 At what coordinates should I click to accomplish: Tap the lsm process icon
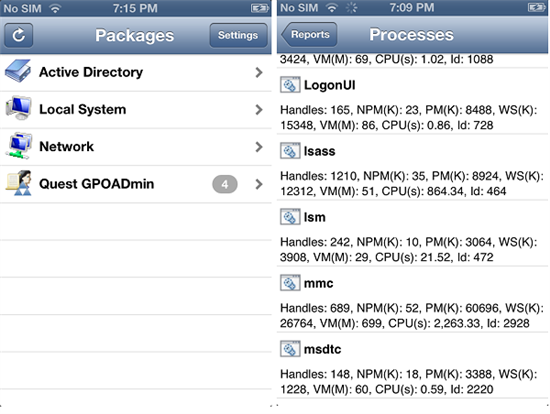(x=290, y=217)
